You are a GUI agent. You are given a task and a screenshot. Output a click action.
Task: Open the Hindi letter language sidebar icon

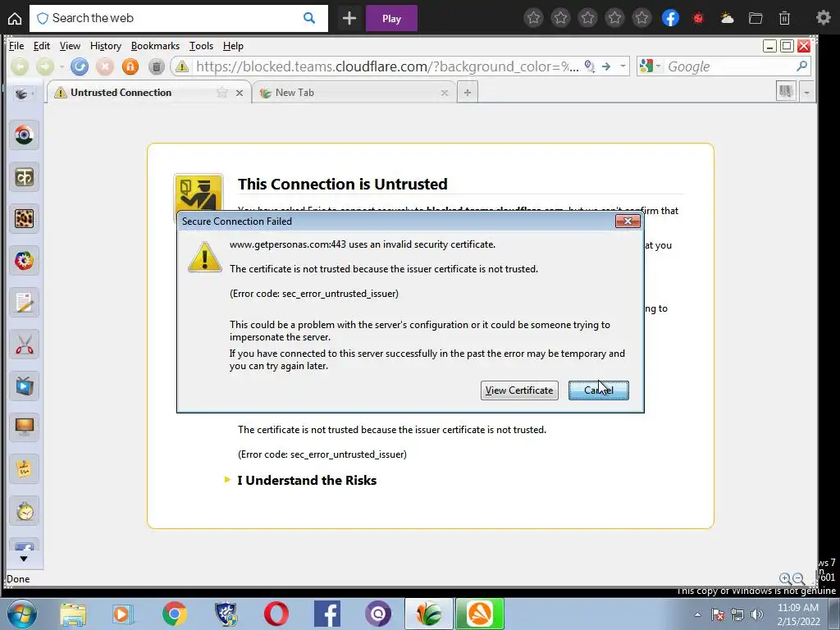pyautogui.click(x=24, y=177)
